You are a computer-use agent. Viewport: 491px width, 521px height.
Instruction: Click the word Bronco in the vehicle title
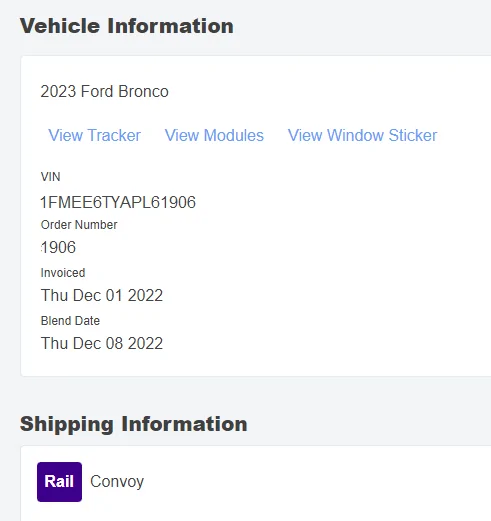point(143,91)
